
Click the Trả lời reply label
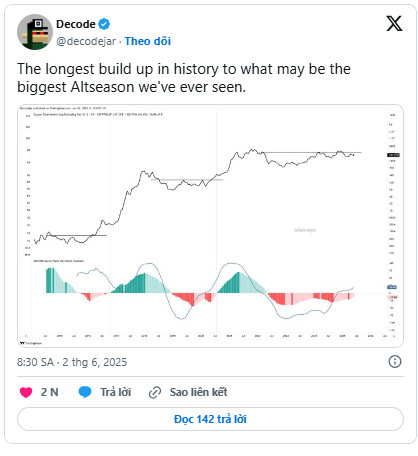[116, 392]
